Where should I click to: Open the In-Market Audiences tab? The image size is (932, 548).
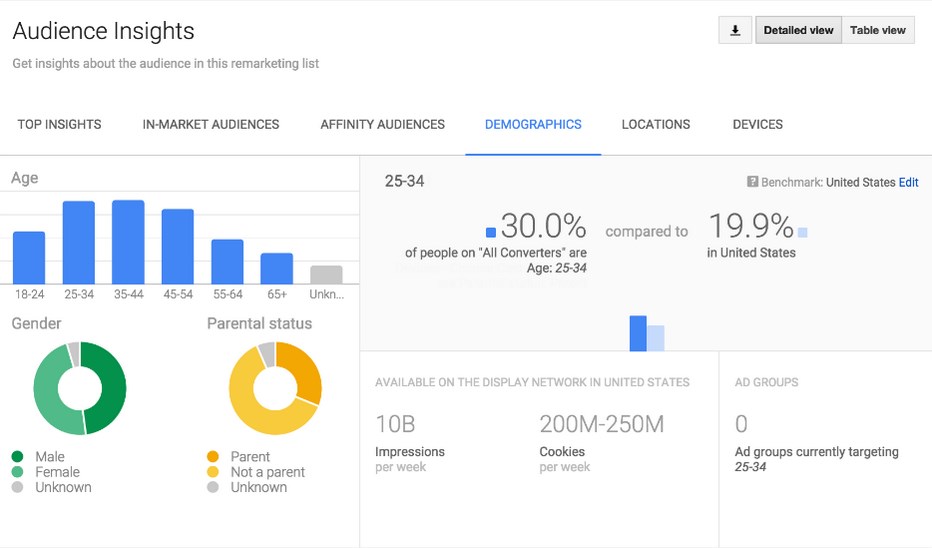211,125
